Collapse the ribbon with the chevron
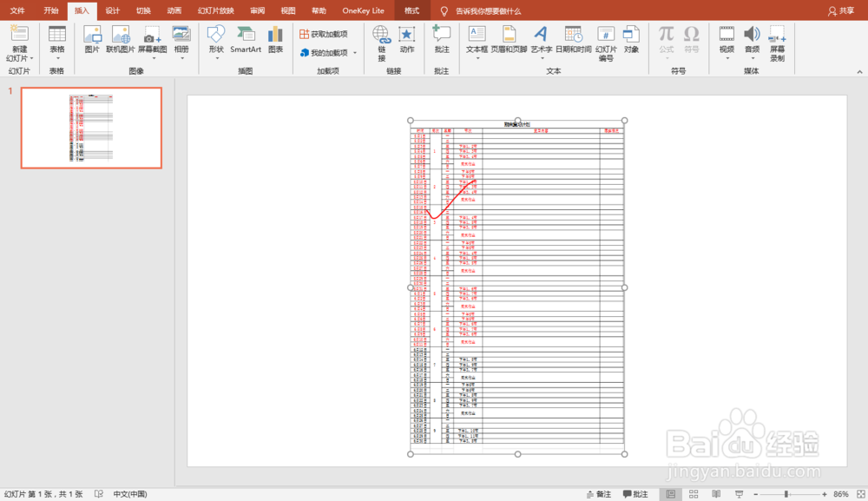This screenshot has height=501, width=868. pos(859,72)
